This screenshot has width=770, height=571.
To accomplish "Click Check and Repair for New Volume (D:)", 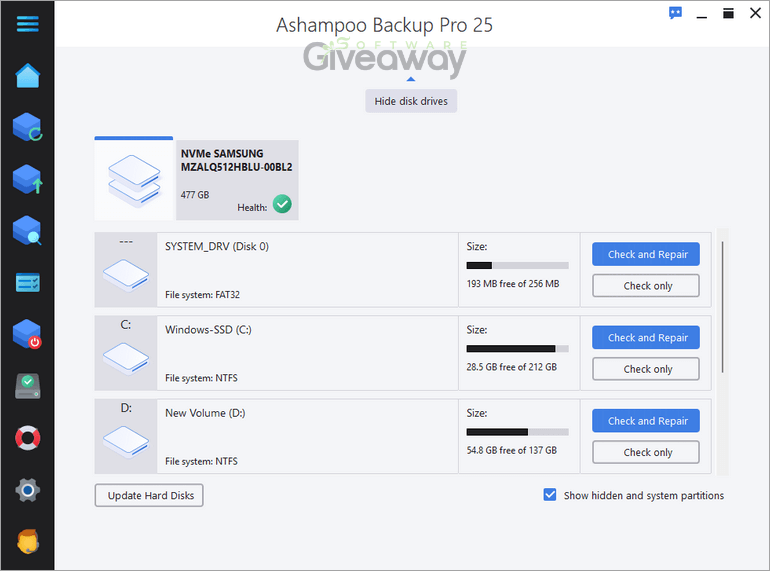I will click(x=645, y=421).
